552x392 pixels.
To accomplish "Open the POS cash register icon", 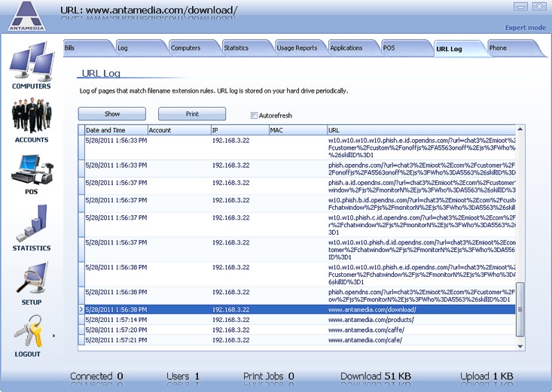I will (32, 169).
